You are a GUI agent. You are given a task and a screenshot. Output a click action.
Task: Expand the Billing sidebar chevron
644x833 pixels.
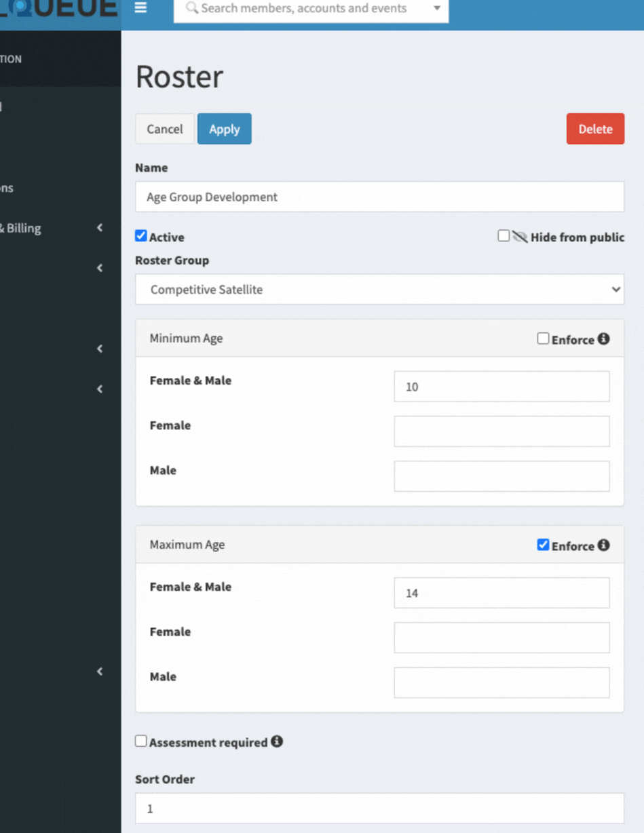click(100, 228)
